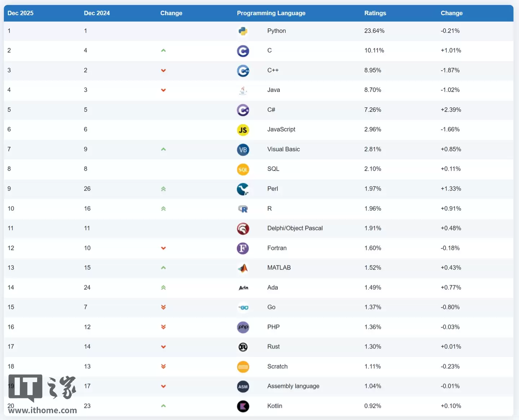Image resolution: width=519 pixels, height=420 pixels.
Task: Click the 23.64% rating for Python
Action: [x=374, y=31]
